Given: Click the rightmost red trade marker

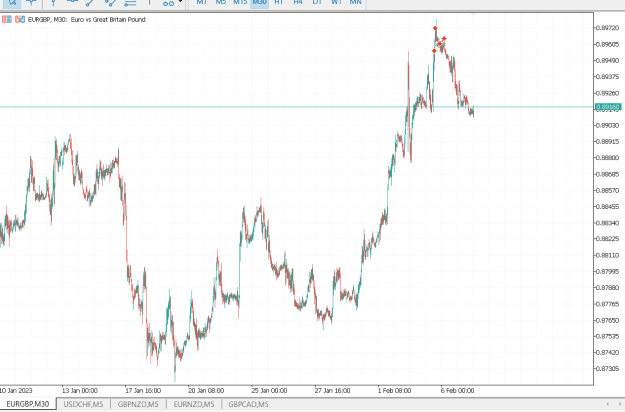Looking at the screenshot, I should [444, 39].
